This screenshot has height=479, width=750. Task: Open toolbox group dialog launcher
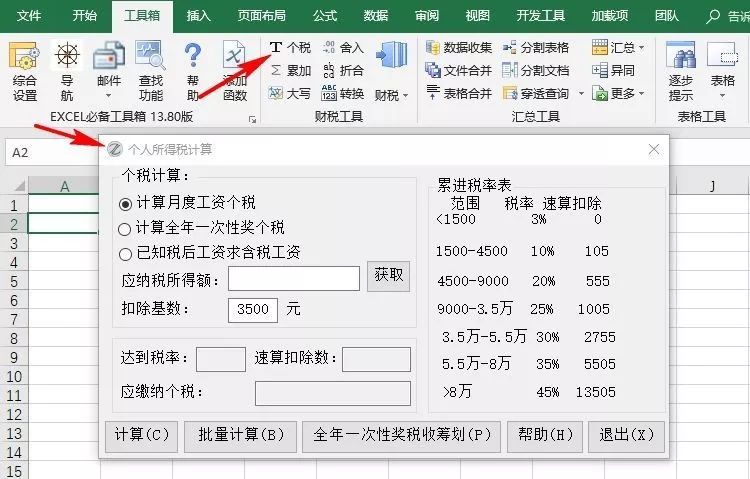click(252, 119)
